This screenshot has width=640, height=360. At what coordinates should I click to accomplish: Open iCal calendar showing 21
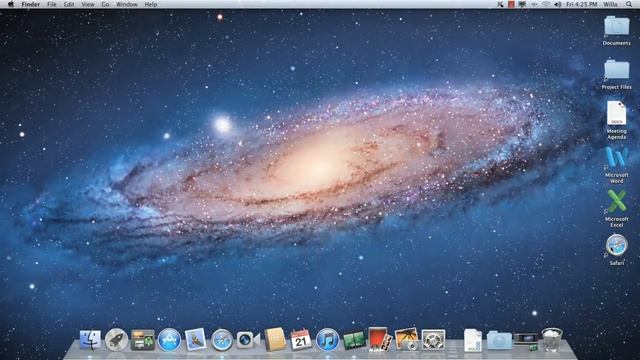pyautogui.click(x=301, y=339)
